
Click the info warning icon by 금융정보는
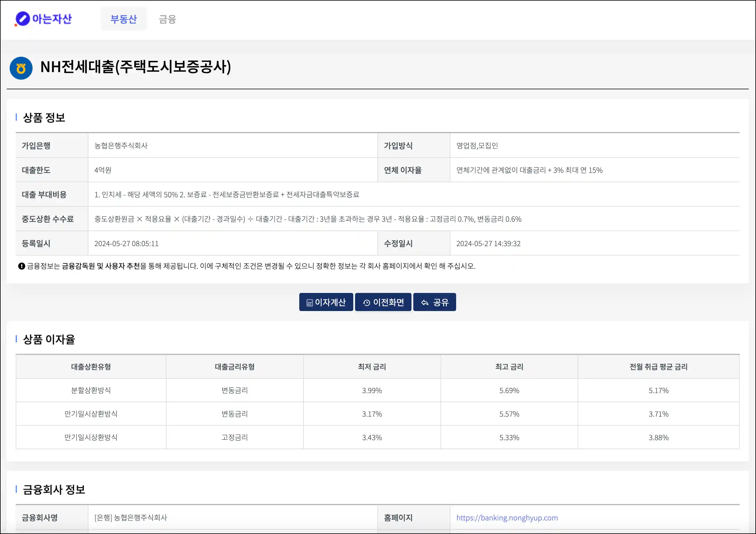[x=22, y=266]
